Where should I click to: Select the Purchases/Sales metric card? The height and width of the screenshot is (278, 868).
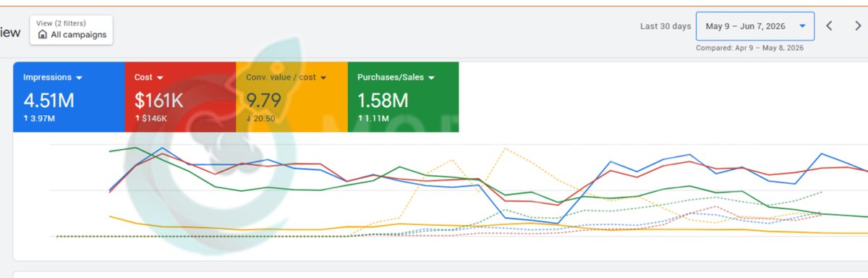click(403, 97)
